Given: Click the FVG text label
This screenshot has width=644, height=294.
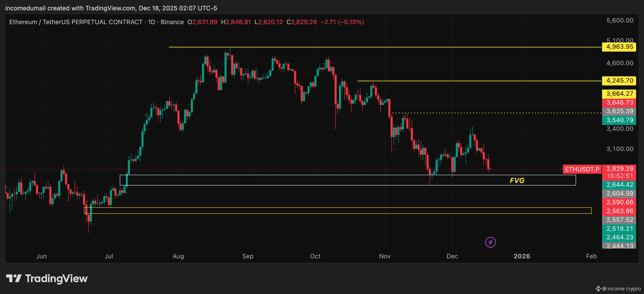Looking at the screenshot, I should (x=517, y=181).
